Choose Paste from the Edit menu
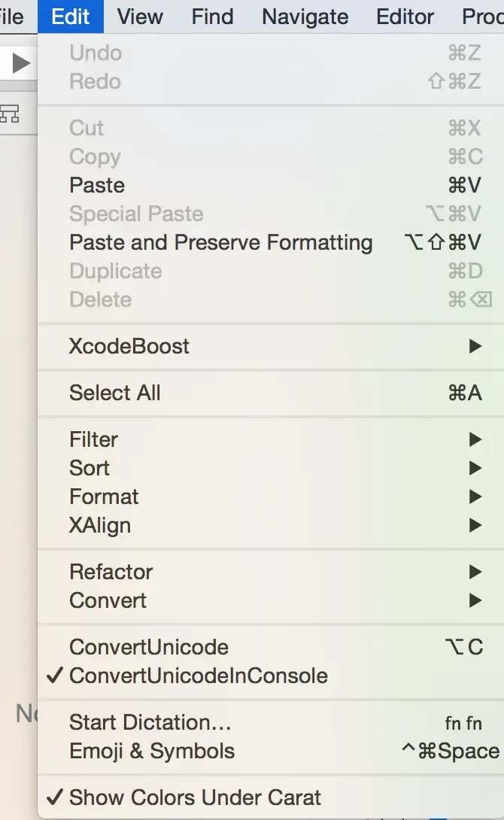 [97, 185]
